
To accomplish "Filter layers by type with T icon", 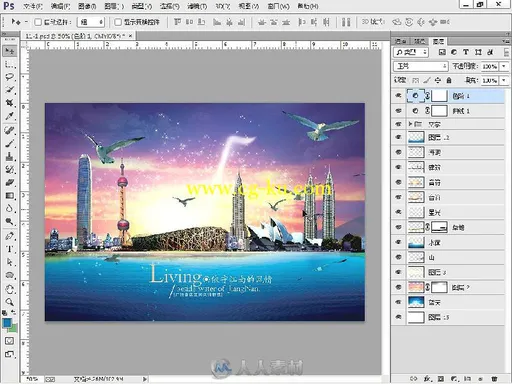I will (466, 52).
